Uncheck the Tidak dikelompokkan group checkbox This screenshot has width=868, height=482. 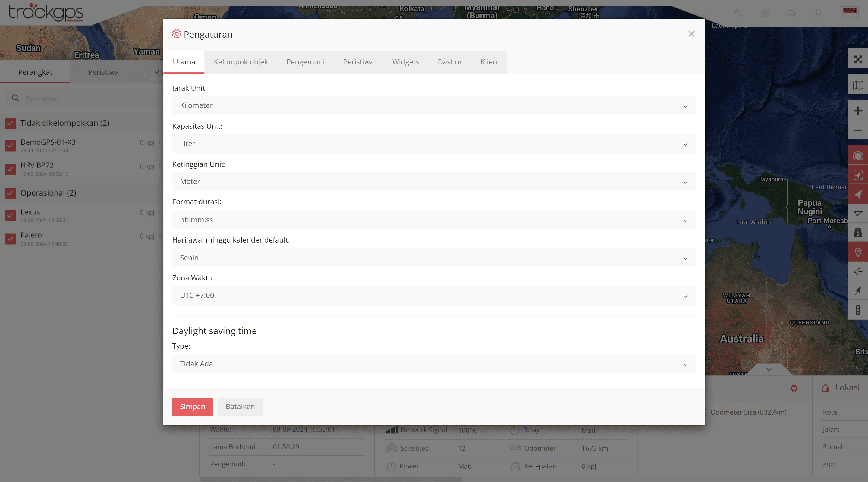tap(11, 123)
